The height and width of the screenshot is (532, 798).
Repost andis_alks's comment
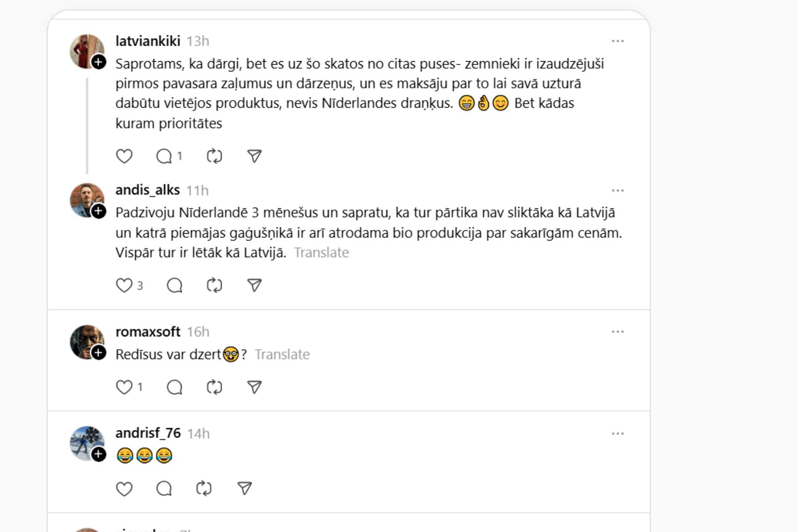point(215,285)
